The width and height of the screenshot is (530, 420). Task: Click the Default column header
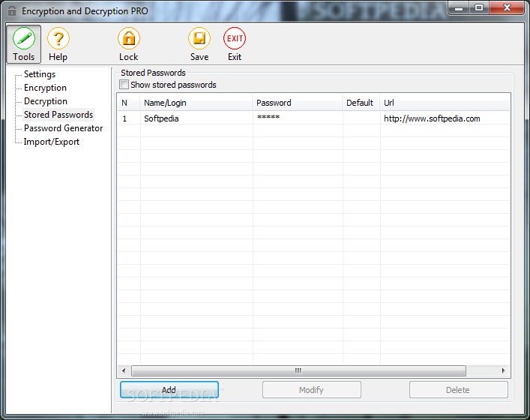point(361,103)
